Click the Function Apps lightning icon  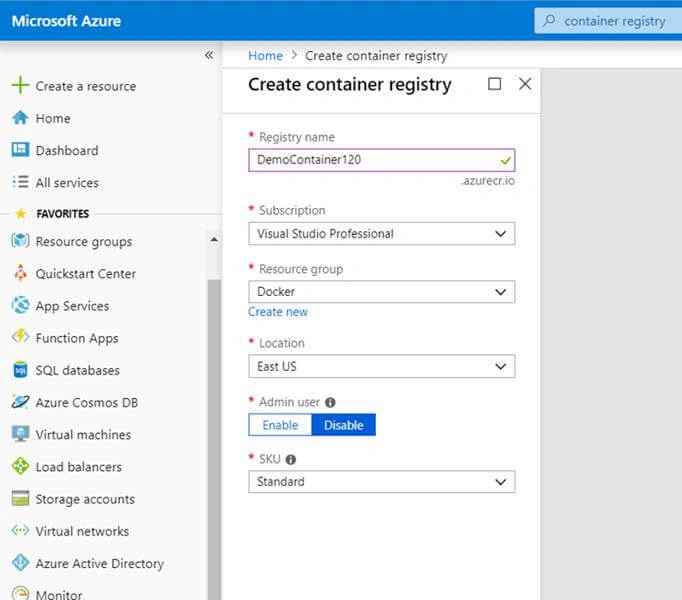pyautogui.click(x=20, y=337)
